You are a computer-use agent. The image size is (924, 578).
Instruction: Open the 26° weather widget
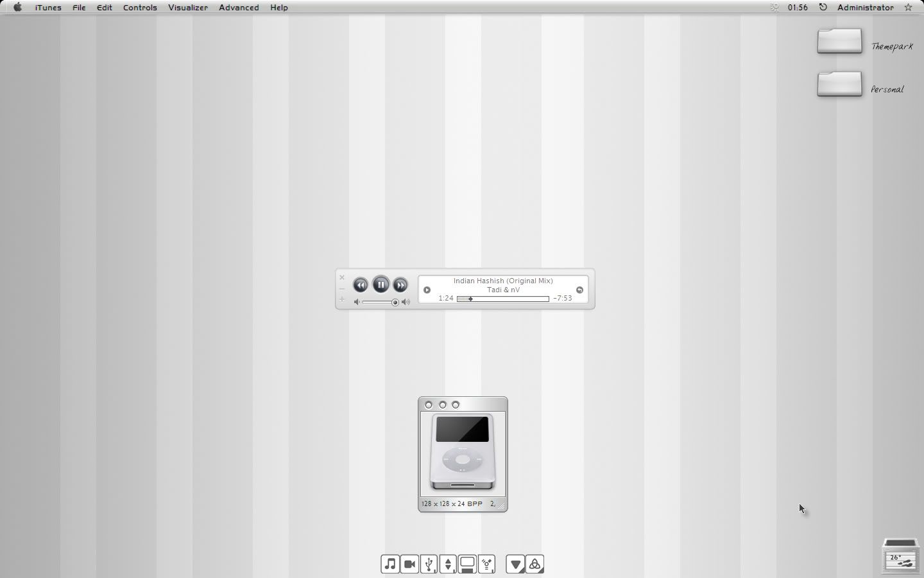pyautogui.click(x=901, y=556)
